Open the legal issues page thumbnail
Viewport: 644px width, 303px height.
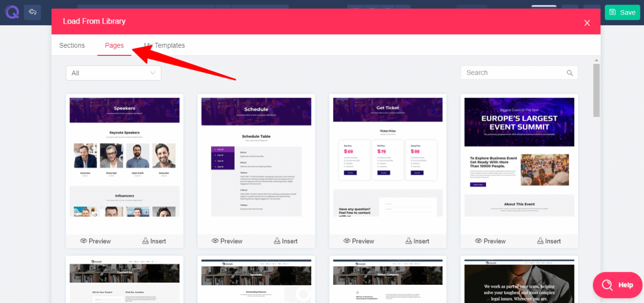519,281
